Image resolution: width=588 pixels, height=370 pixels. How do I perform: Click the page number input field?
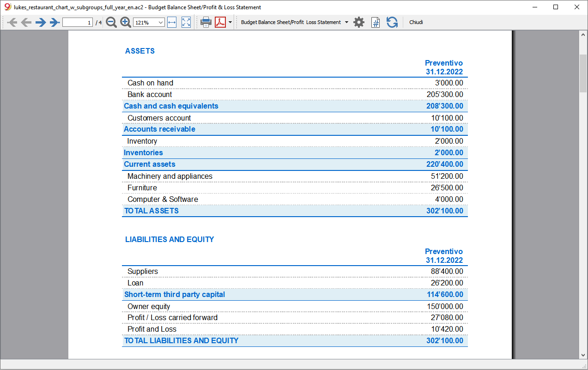pos(78,22)
